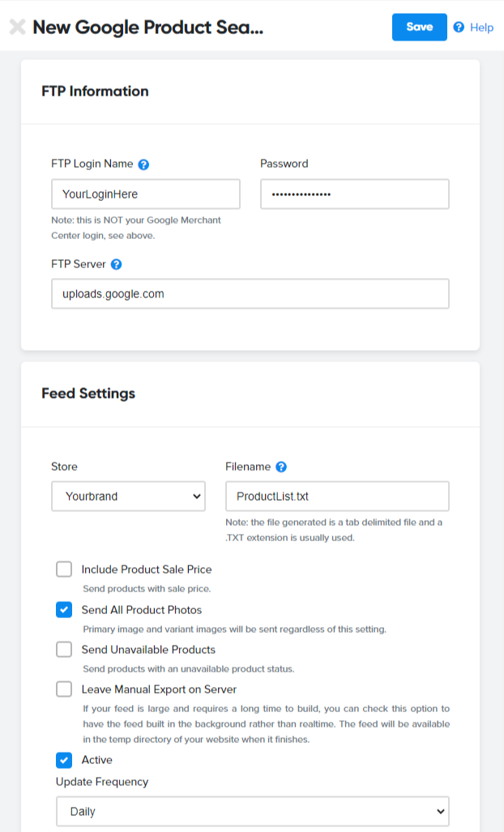Click the Store dropdown chevron arrow

[x=197, y=497]
